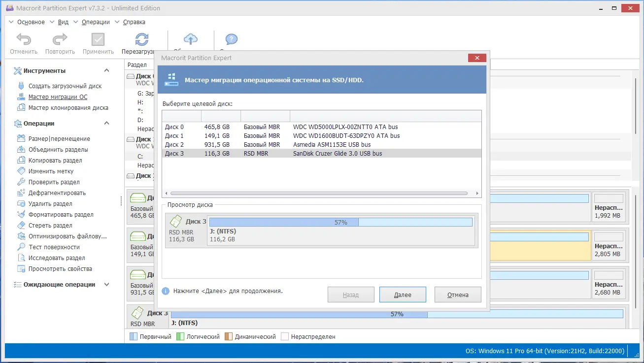The height and width of the screenshot is (363, 644).
Task: Click the Назад button in the wizard
Action: coord(351,295)
